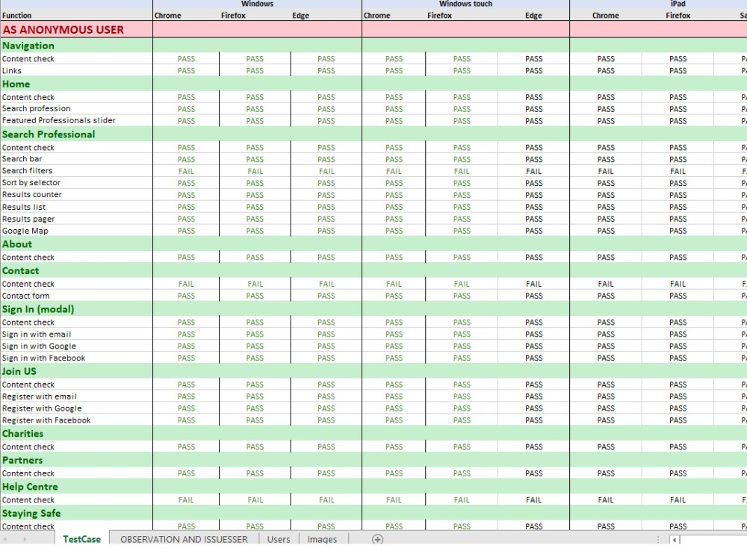The image size is (747, 560).
Task: Switch to the TestCase sheet tab
Action: (81, 539)
